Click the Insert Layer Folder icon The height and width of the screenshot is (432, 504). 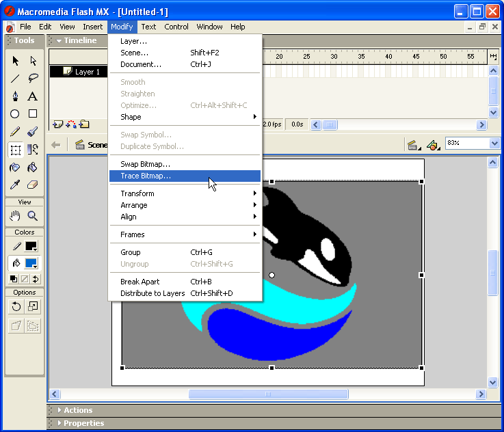84,124
